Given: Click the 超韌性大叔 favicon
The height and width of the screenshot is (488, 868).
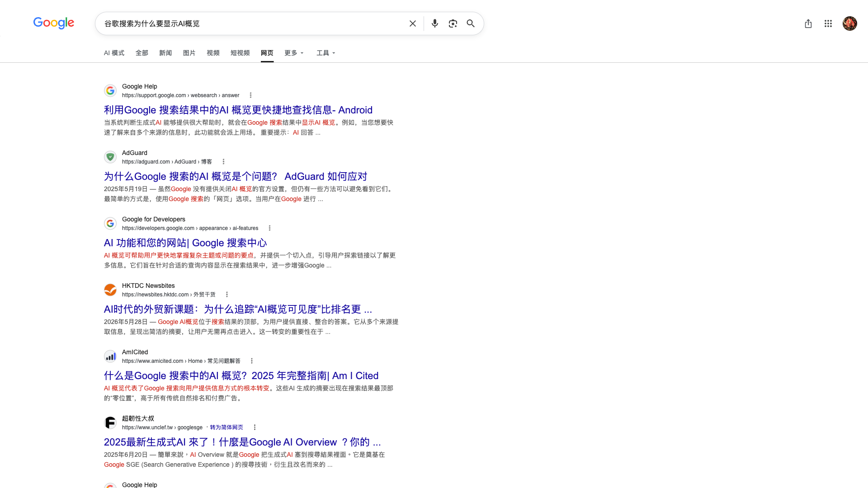Looking at the screenshot, I should pyautogui.click(x=110, y=423).
